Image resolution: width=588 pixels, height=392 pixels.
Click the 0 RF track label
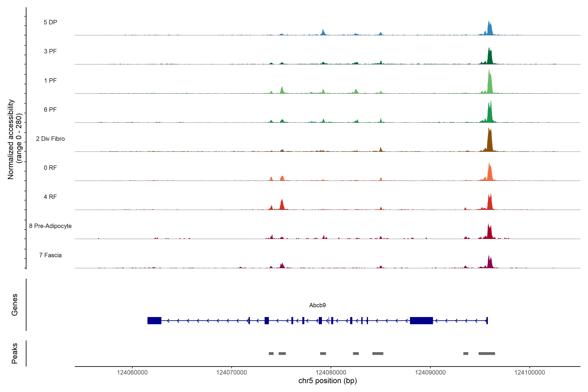tap(50, 168)
